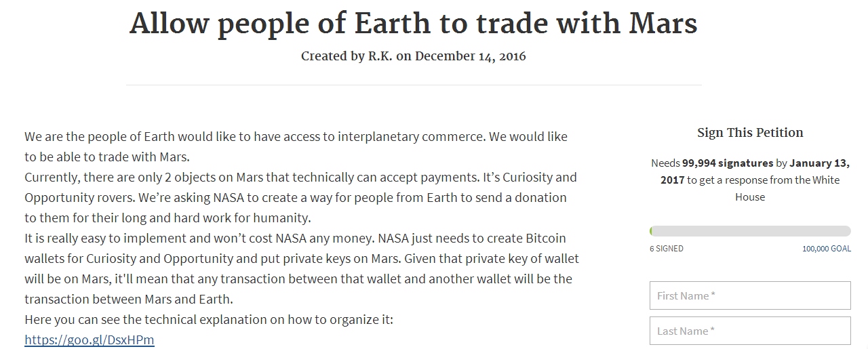Screen dimensions: 868x349
Task: Click the petition title about trading with Mars
Action: click(413, 23)
